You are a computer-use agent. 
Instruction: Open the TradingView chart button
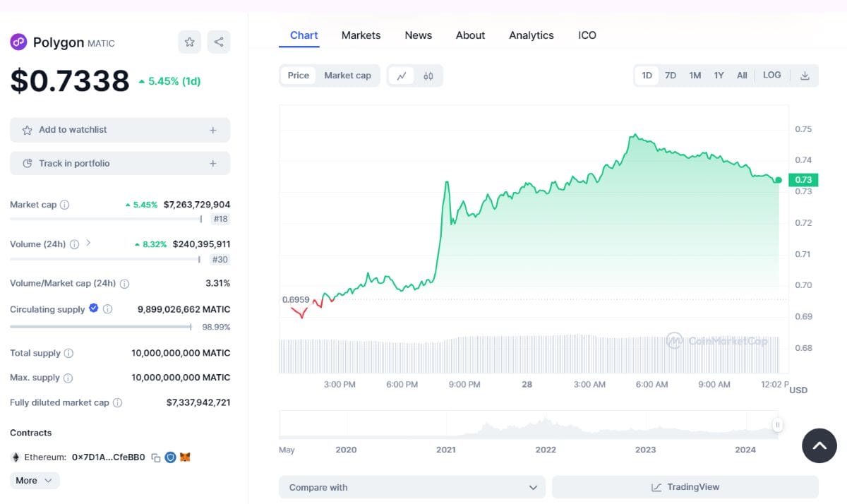click(x=685, y=487)
